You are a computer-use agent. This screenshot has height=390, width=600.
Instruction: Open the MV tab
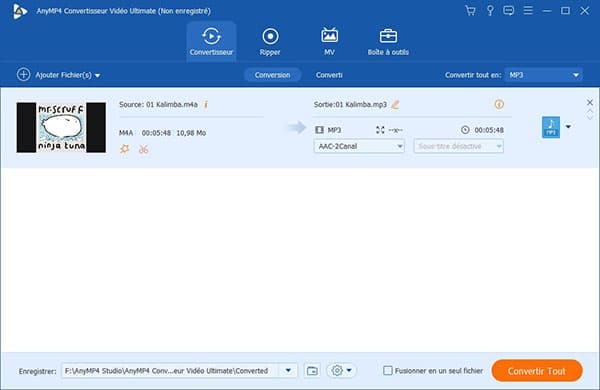(329, 41)
